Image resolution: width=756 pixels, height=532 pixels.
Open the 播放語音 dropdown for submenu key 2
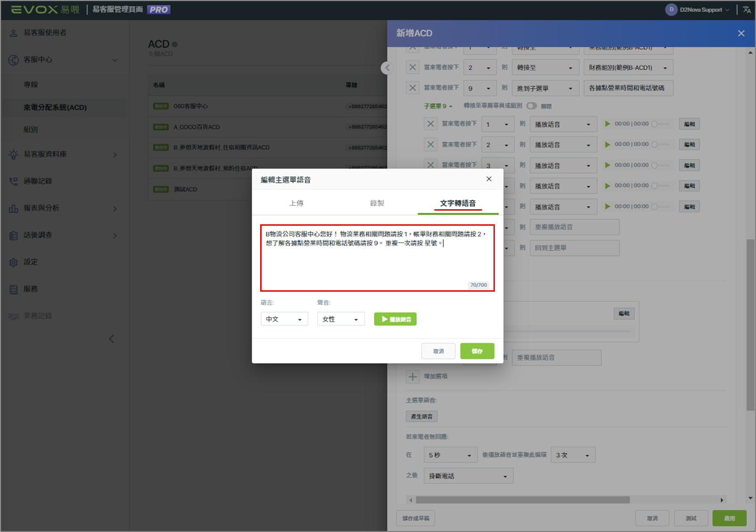(x=563, y=145)
